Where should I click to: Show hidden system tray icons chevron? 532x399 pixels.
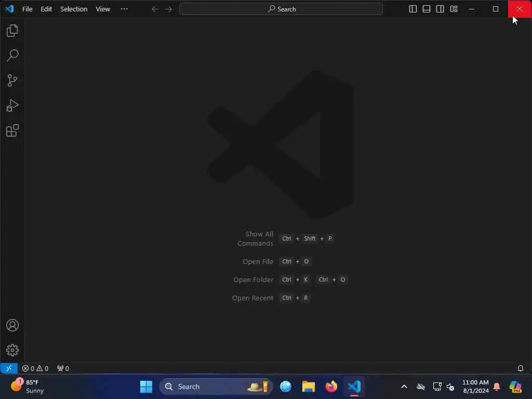click(404, 387)
